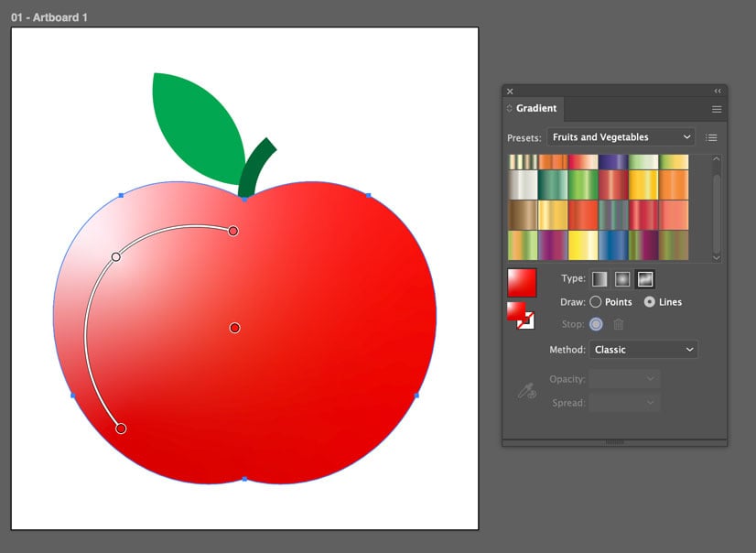Open the Fruits and Vegetables presets dropdown
This screenshot has width=756, height=553.
point(621,137)
